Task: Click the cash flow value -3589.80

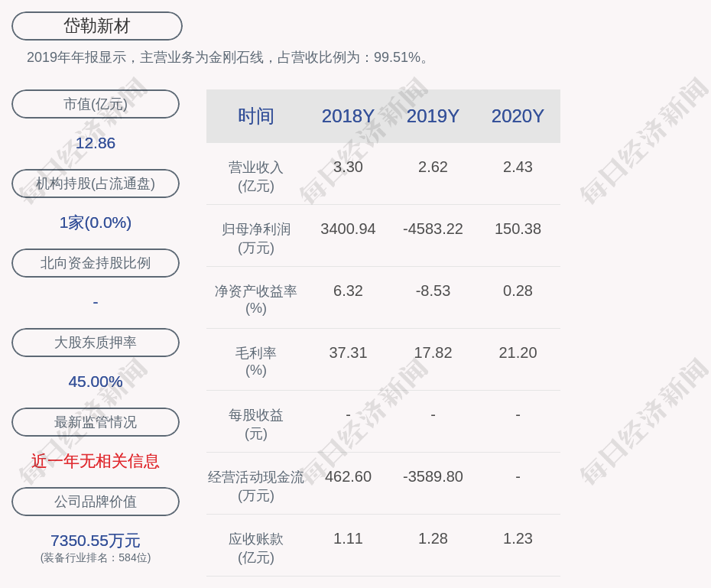Action: point(433,476)
